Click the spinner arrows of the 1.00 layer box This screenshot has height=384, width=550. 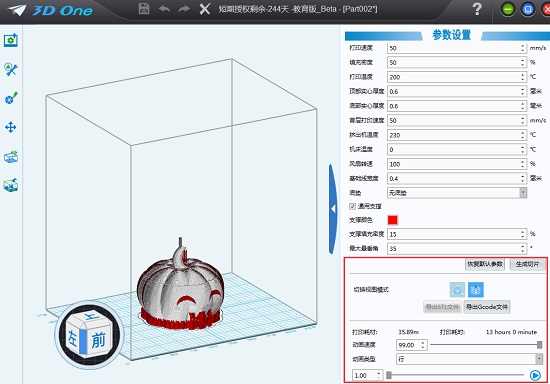click(x=379, y=375)
